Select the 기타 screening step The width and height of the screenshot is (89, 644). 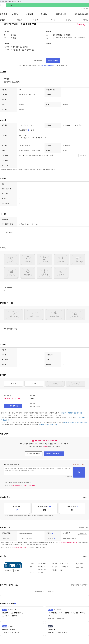[76, 383]
